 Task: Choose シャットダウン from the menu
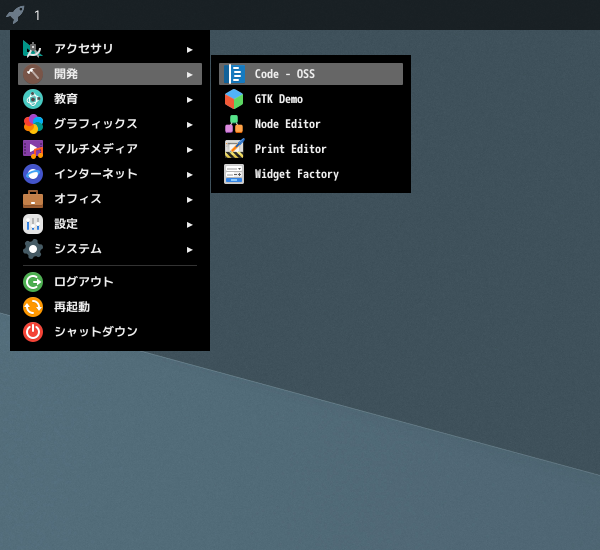[110, 332]
